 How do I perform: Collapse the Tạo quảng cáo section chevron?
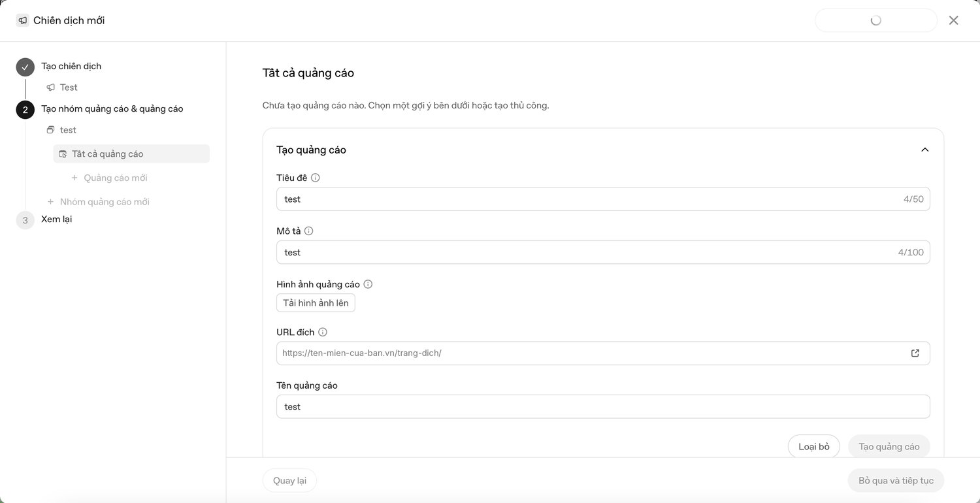pyautogui.click(x=924, y=150)
